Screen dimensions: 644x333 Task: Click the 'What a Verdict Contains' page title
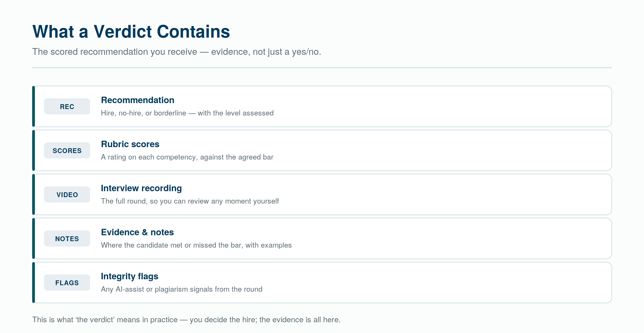pyautogui.click(x=131, y=32)
